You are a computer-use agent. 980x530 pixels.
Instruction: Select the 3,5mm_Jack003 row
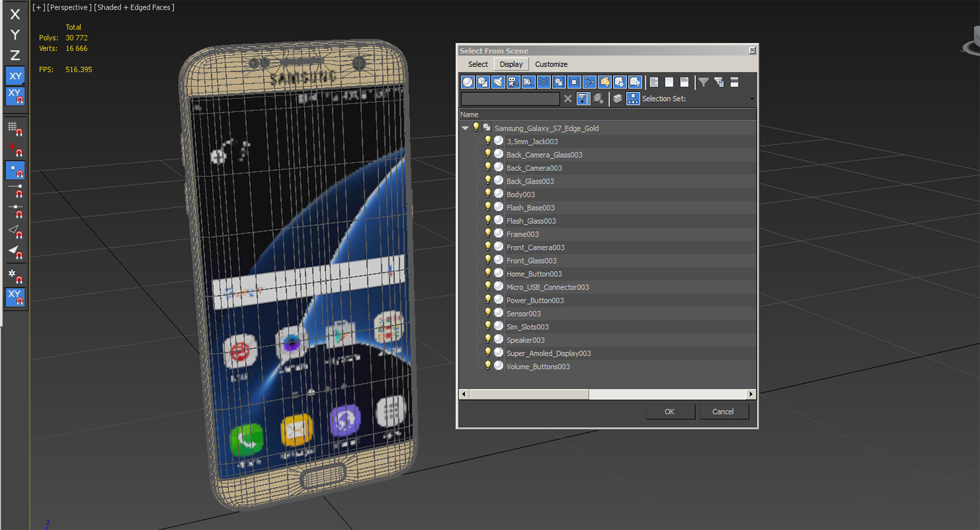[x=607, y=141]
